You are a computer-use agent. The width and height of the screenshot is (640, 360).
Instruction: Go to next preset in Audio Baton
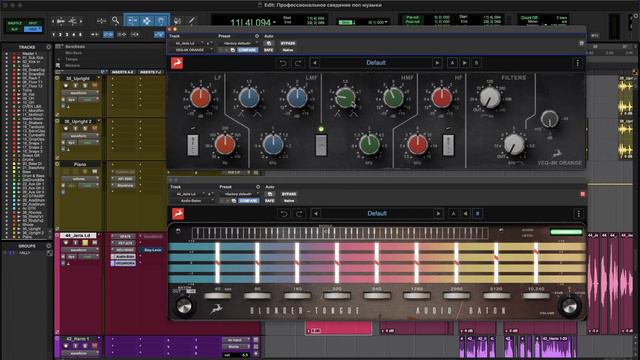438,213
